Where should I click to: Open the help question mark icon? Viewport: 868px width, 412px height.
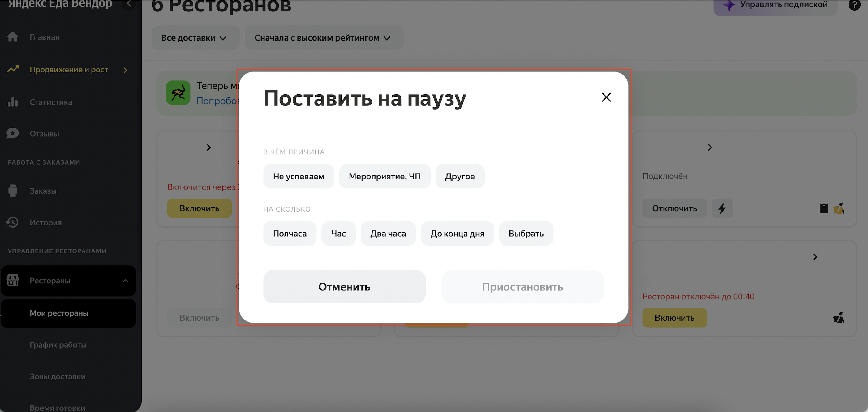[x=854, y=5]
